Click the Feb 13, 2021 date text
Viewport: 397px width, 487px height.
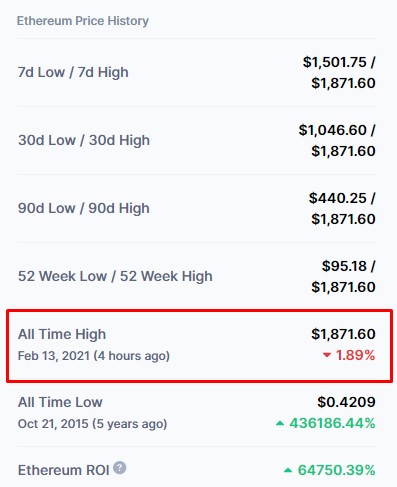(x=54, y=356)
